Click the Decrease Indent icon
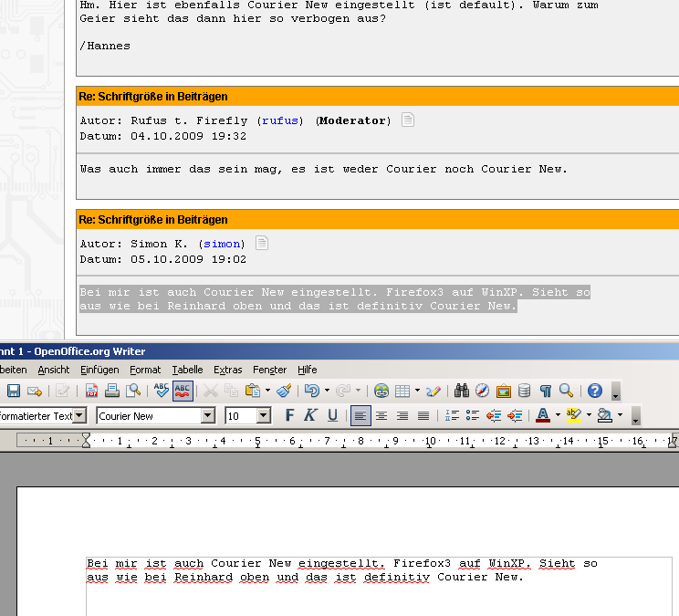Screen dimensions: 679x616 (494, 416)
